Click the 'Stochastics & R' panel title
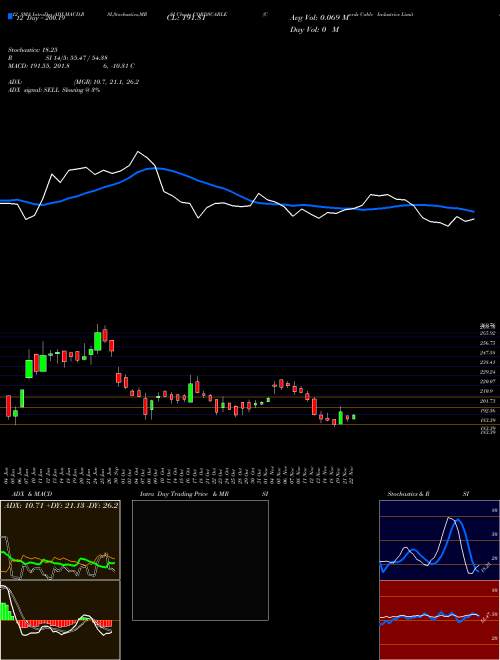 pos(409,494)
